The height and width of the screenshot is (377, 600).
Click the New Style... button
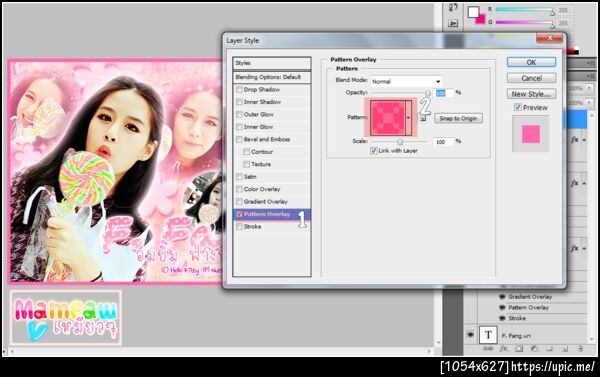531,94
